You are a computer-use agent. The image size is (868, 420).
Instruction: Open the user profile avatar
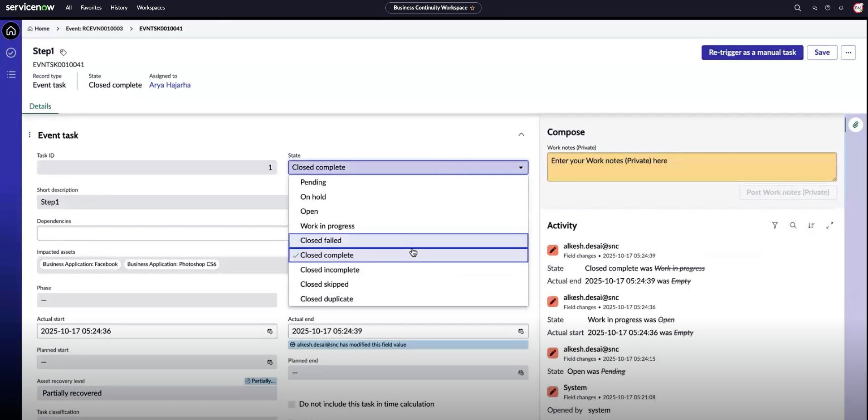(x=858, y=8)
